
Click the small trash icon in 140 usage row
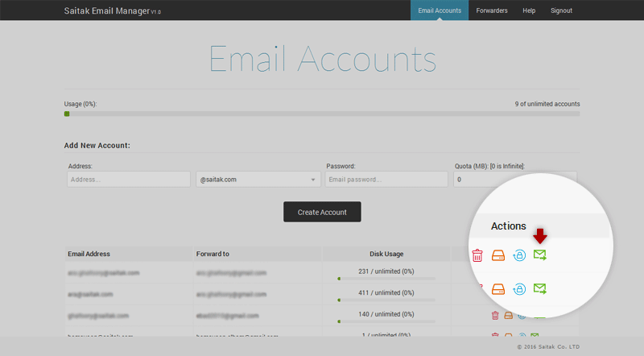495,315
